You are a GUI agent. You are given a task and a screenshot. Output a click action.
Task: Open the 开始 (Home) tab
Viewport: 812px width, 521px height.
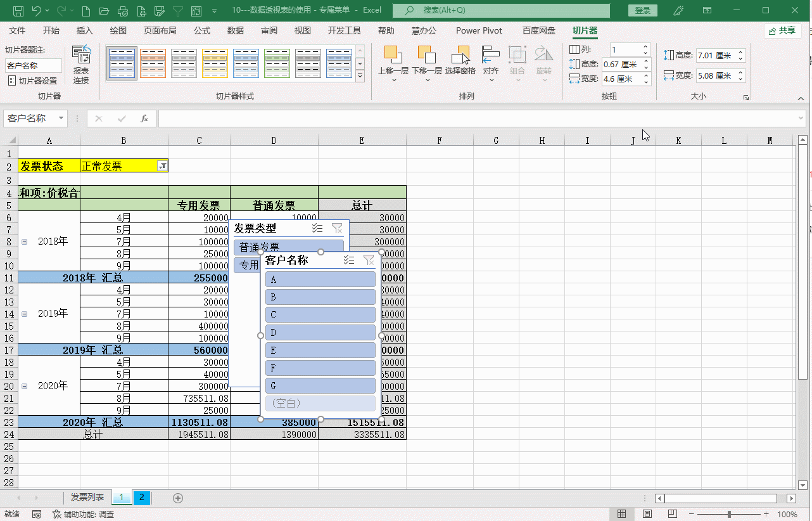click(51, 30)
